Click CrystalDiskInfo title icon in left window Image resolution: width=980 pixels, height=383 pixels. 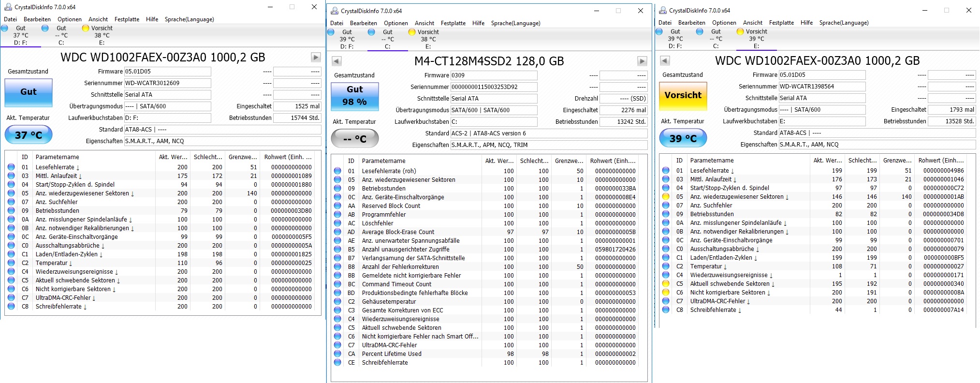click(8, 7)
